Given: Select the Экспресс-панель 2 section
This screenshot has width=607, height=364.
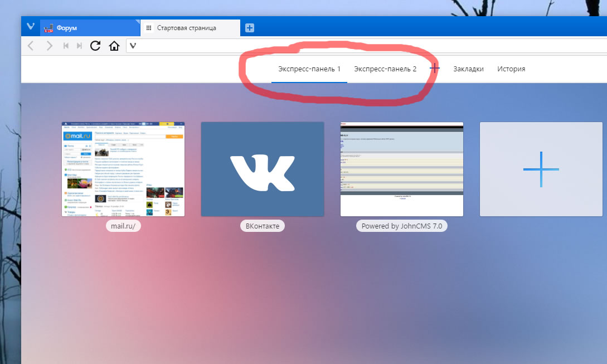Looking at the screenshot, I should point(385,69).
